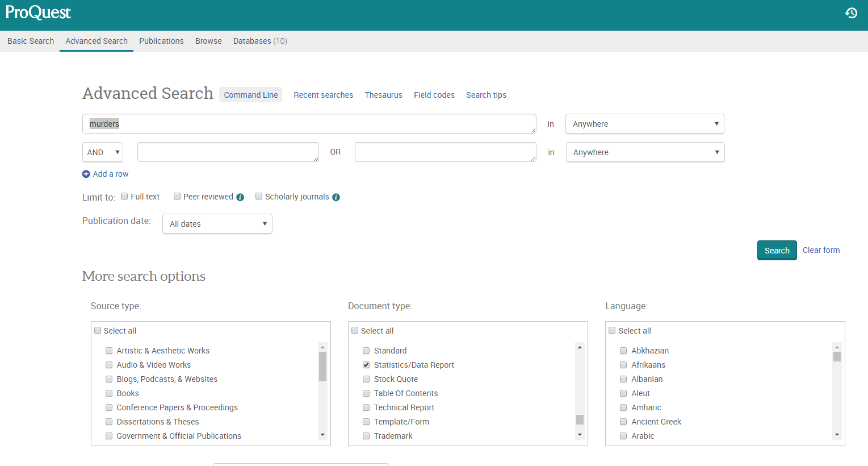Check the Books source type
Screen dimensions: 868x466
[x=109, y=393]
